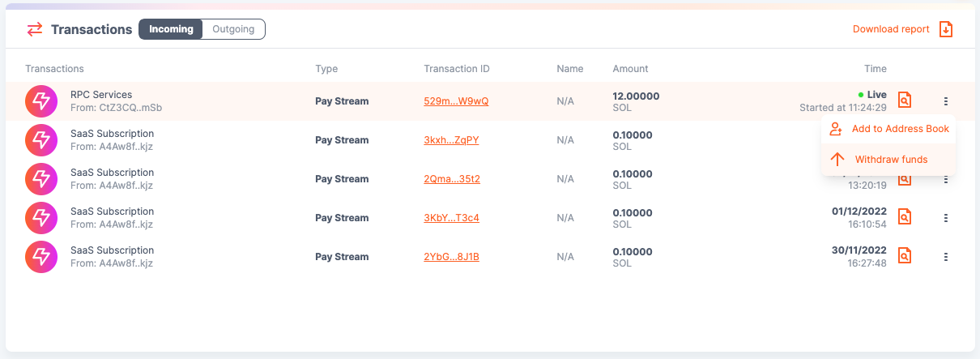
Task: Click the Time column header
Action: pyautogui.click(x=875, y=69)
